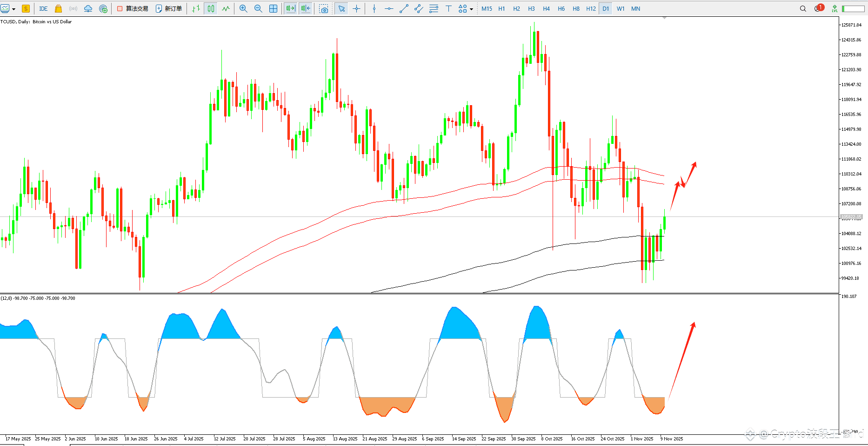Switch to M15 timeframe
This screenshot has width=868, height=446.
click(487, 8)
